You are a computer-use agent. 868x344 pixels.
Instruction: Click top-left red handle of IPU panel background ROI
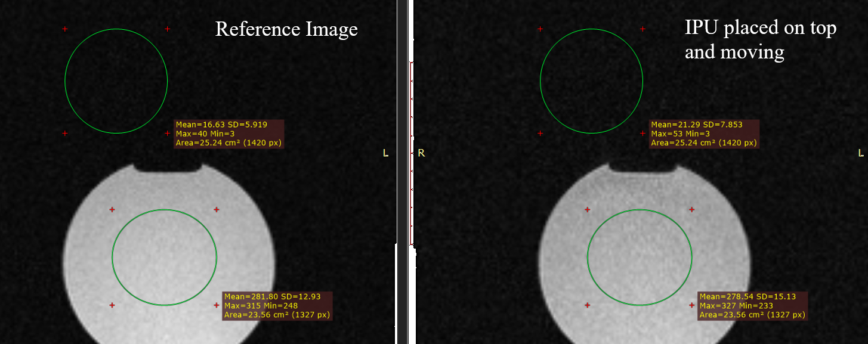pos(540,29)
